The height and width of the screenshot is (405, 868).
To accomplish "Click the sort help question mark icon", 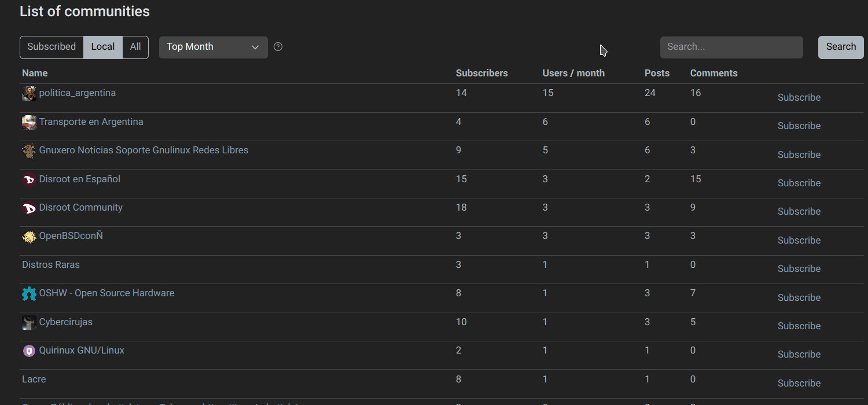I will tap(278, 47).
